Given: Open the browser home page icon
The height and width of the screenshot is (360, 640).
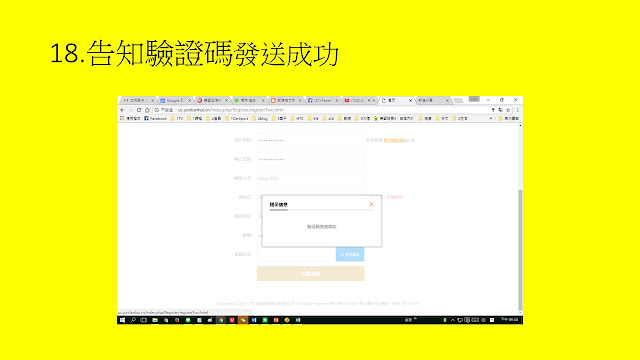Looking at the screenshot, I should coord(147,110).
